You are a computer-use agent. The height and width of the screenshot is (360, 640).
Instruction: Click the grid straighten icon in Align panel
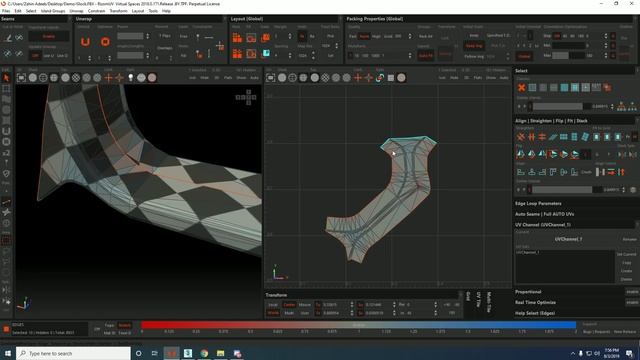(x=563, y=137)
